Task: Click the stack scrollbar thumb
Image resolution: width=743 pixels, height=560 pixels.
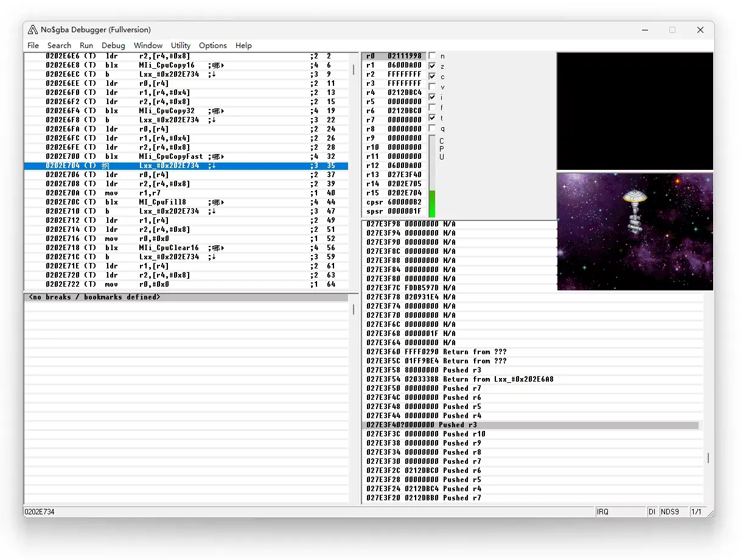Action: pos(708,458)
